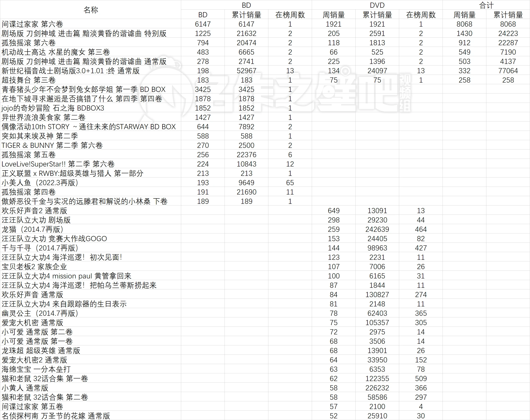Click the total cumulative value 24223
The image size is (530, 420).
(x=508, y=33)
